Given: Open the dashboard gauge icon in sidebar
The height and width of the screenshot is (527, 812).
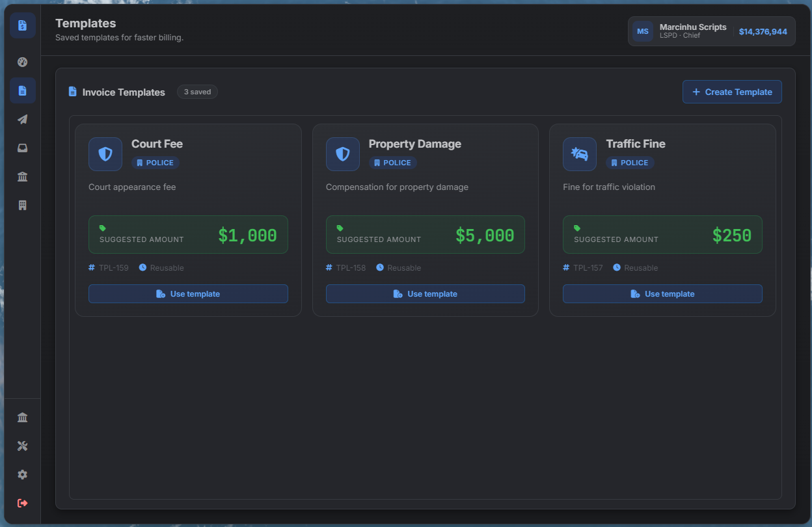Looking at the screenshot, I should (23, 62).
